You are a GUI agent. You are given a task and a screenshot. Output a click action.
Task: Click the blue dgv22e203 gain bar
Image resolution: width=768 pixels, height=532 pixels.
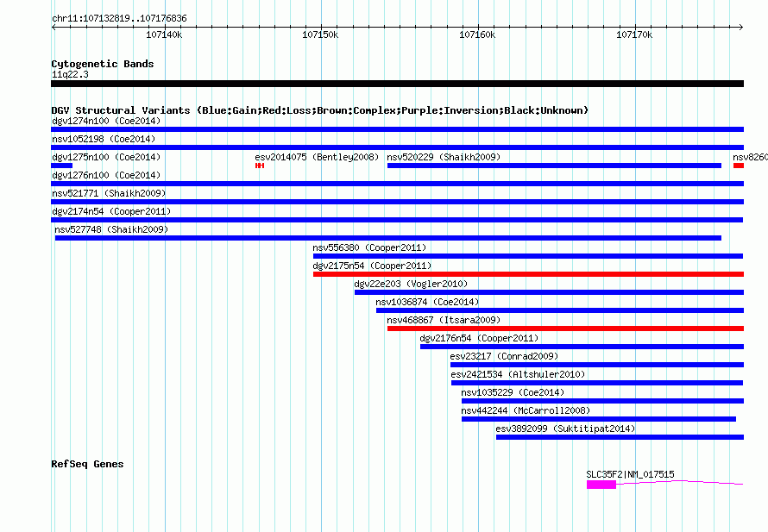click(549, 292)
